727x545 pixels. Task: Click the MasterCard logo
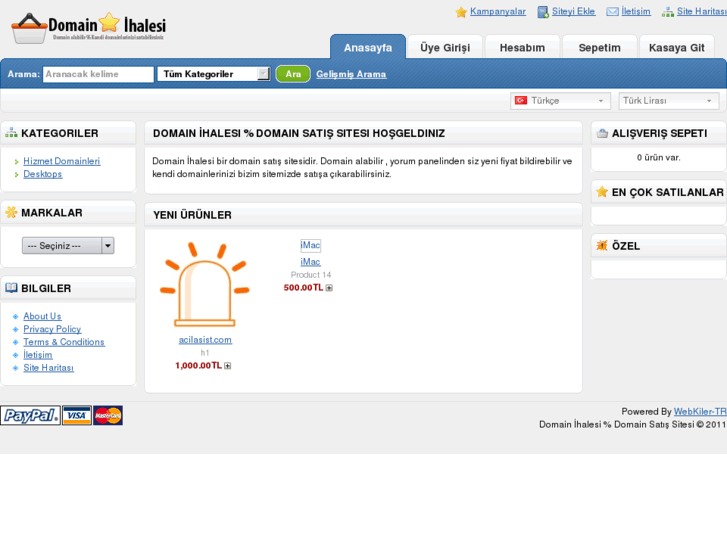(108, 415)
